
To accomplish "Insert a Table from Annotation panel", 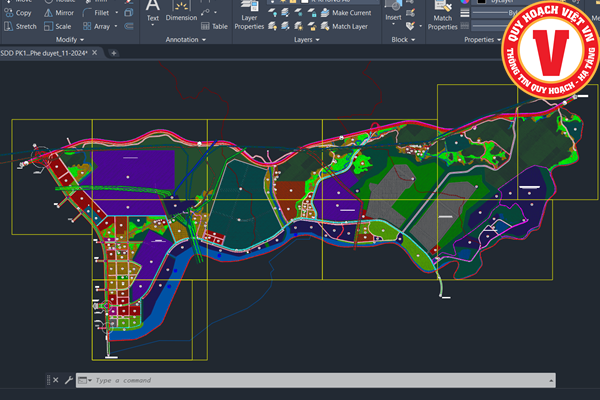I will coord(214,26).
